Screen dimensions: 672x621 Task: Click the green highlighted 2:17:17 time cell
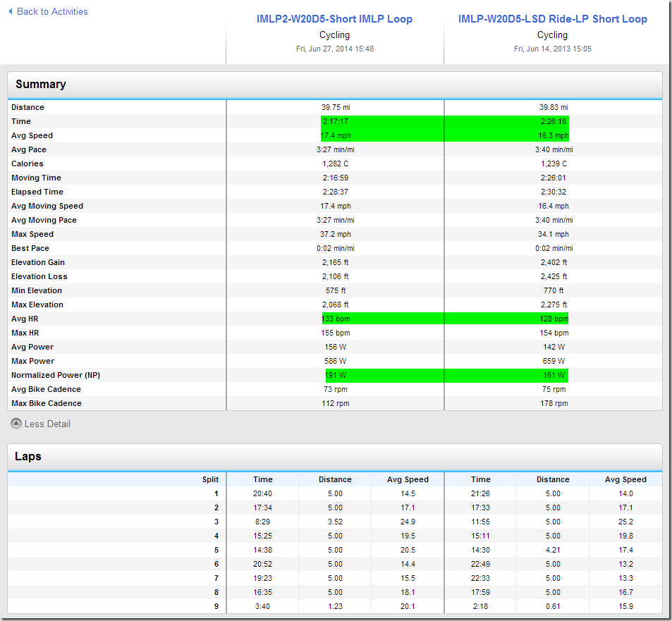pos(336,121)
